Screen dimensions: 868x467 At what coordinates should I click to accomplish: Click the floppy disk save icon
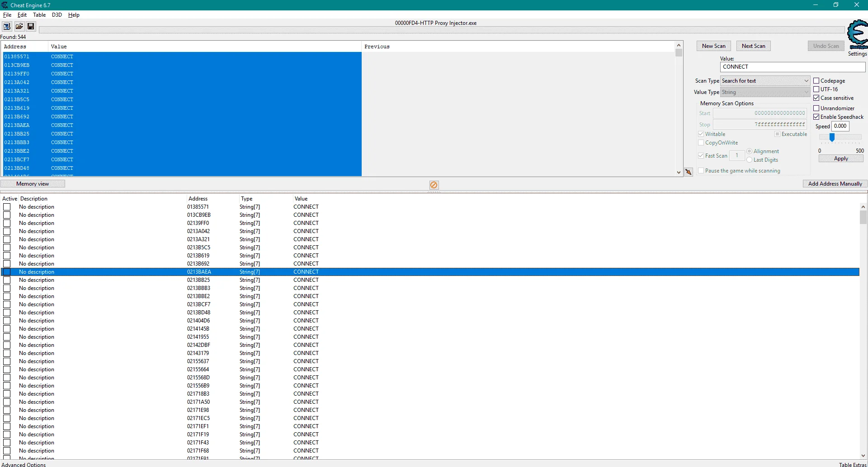[31, 27]
